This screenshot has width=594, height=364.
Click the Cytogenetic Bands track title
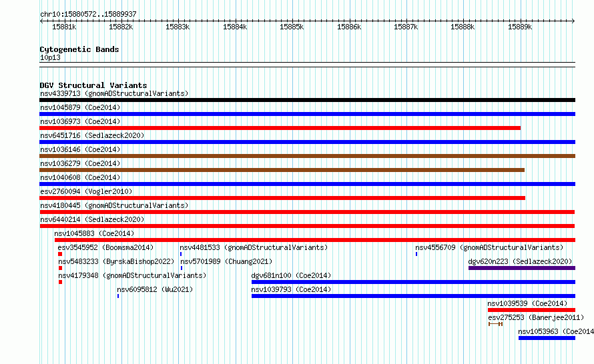point(79,49)
